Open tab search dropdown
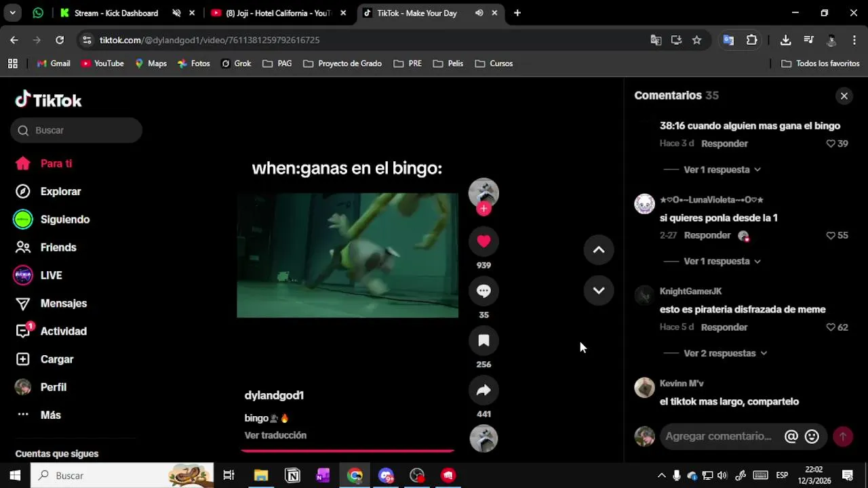The height and width of the screenshot is (488, 868). point(12,13)
